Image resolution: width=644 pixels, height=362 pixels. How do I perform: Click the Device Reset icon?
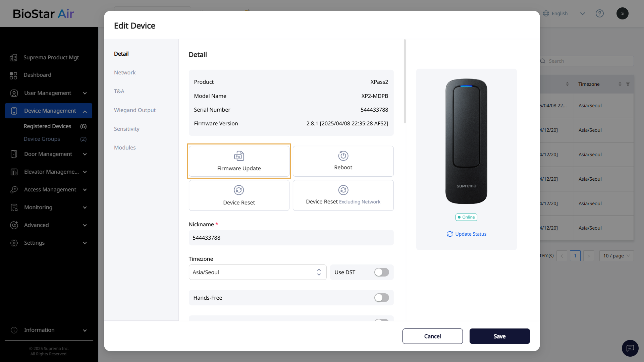(x=239, y=190)
